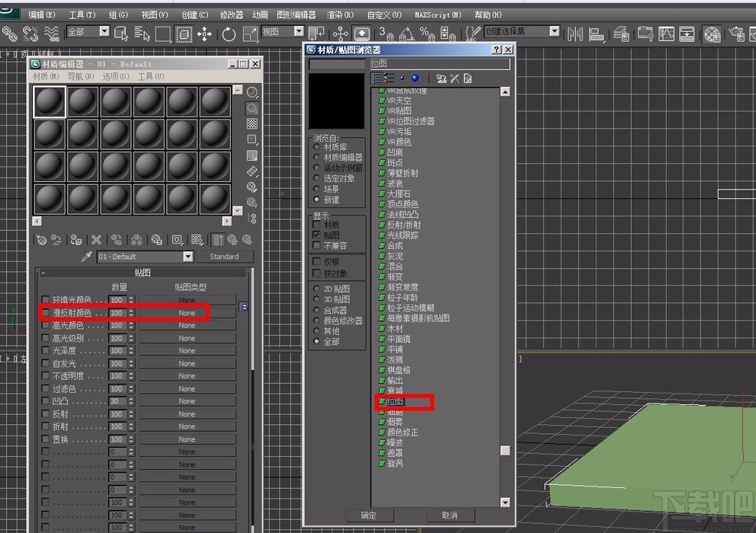The height and width of the screenshot is (533, 756).
Task: Click the 材质(M) menu in material editor
Action: coord(43,76)
